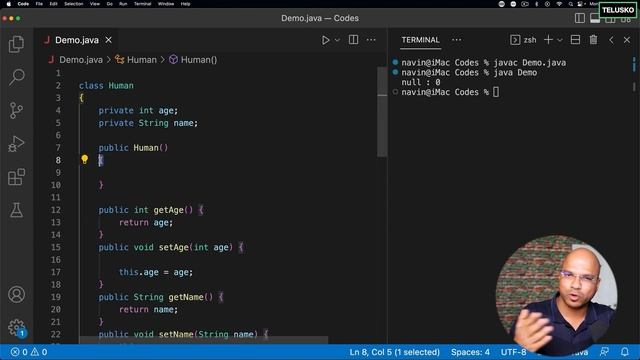Open the Code menu
640x360 pixels.
click(x=23, y=4)
